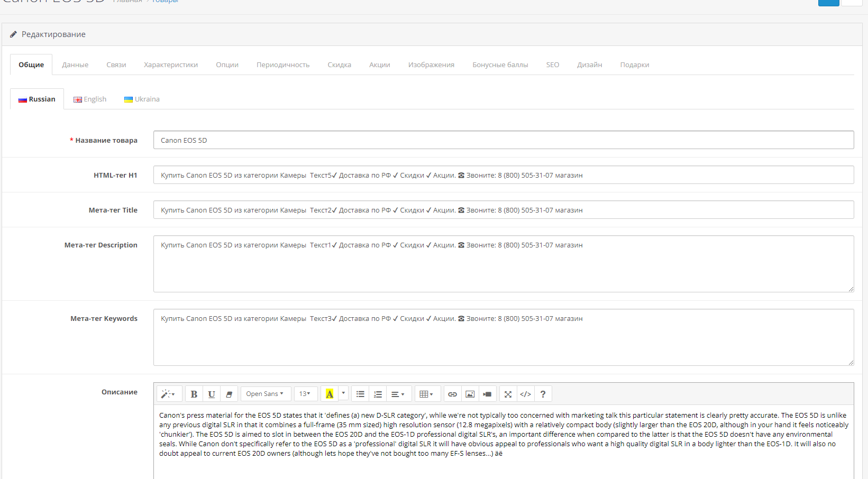Insert a numbered ordered list
This screenshot has width=868, height=479.
378,394
